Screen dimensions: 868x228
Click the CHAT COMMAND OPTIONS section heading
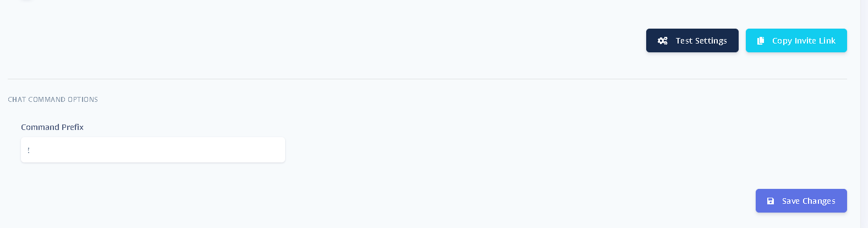[53, 100]
